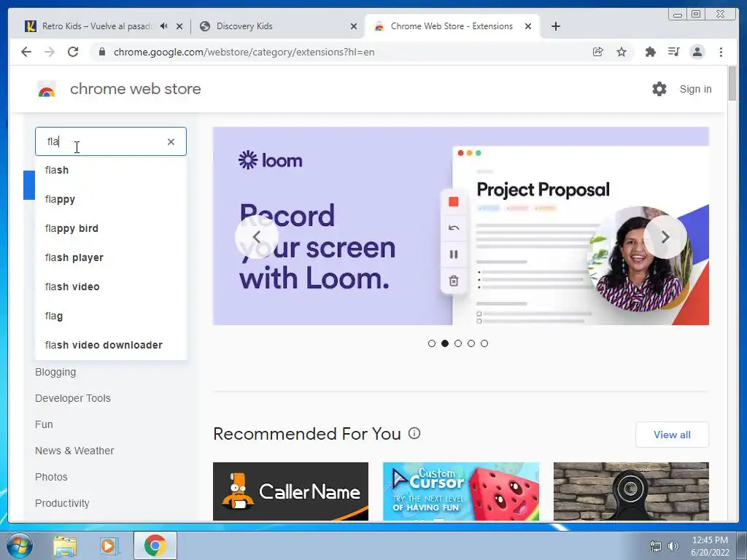
Task: Click the search box containing 'fla'
Action: pyautogui.click(x=111, y=141)
